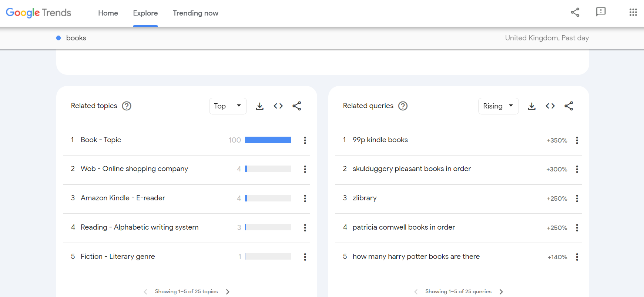Open more options for patricia cornwell query
644x297 pixels.
(577, 228)
